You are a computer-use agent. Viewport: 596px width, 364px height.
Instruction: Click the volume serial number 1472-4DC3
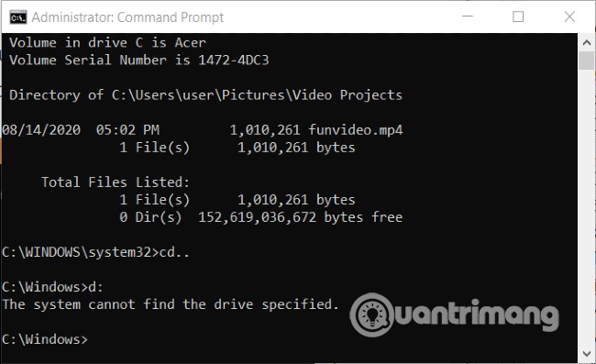click(x=234, y=60)
